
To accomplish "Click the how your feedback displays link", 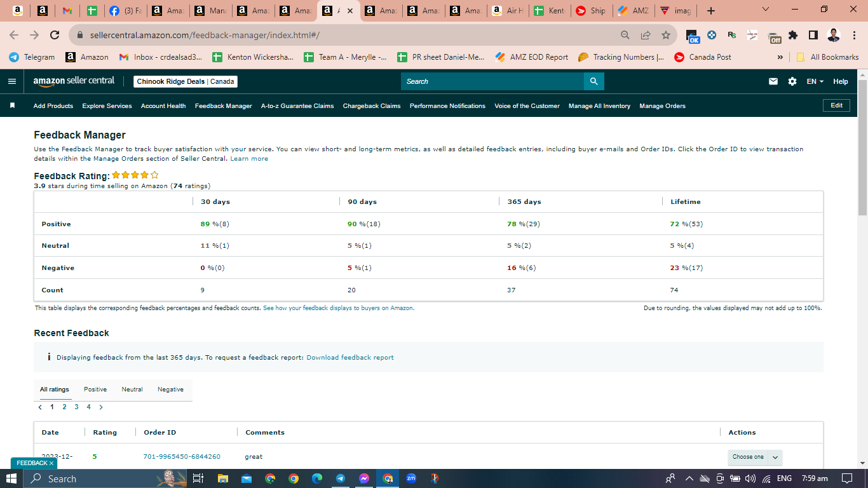I will (x=339, y=308).
